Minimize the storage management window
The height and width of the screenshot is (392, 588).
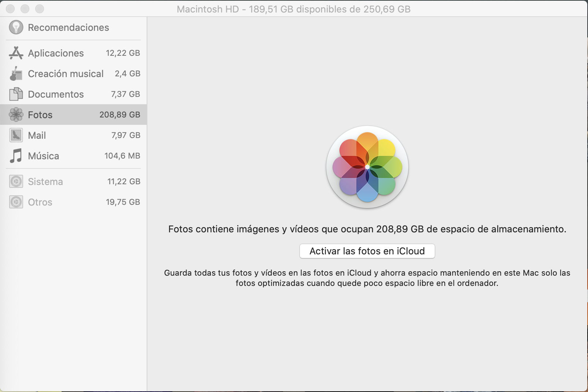coord(25,8)
